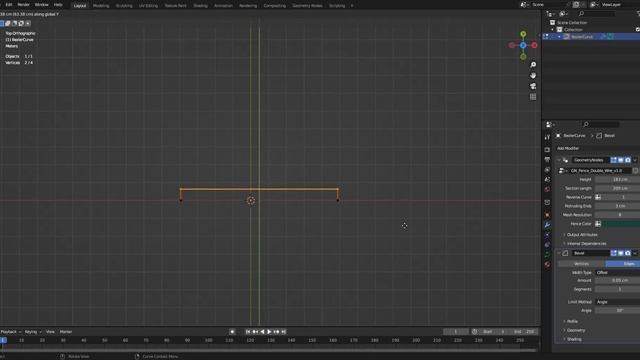
Task: Collapse the Bevel modifier panel
Action: (559, 253)
